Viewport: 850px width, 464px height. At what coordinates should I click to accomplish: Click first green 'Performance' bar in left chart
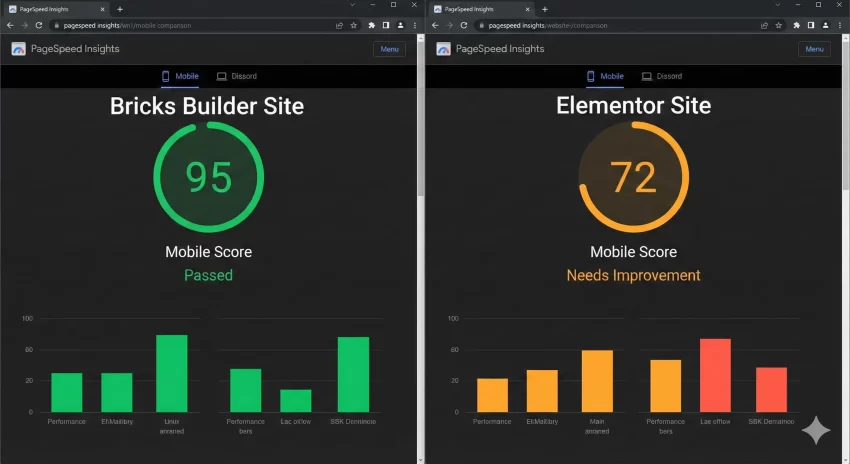pos(67,392)
